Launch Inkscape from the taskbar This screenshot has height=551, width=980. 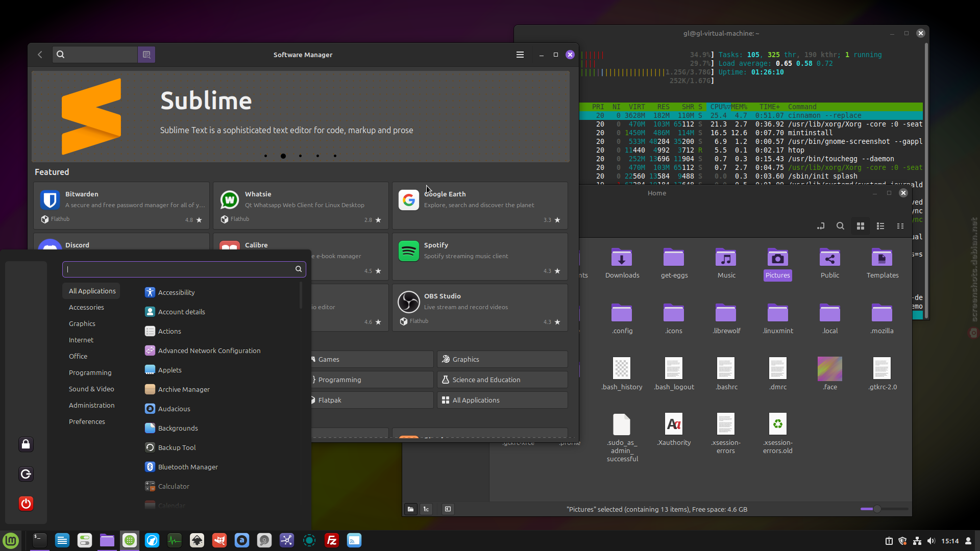click(197, 540)
